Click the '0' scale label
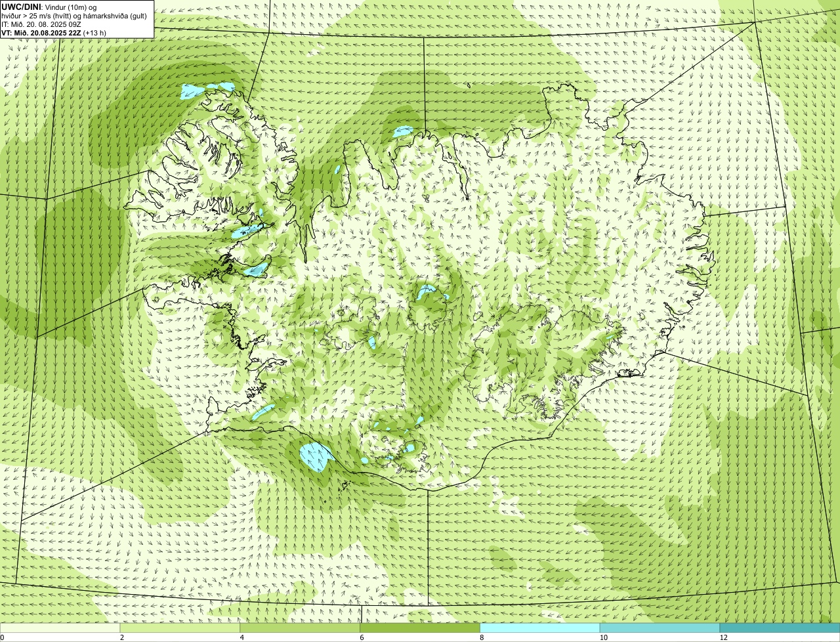The image size is (840, 642). point(3,637)
